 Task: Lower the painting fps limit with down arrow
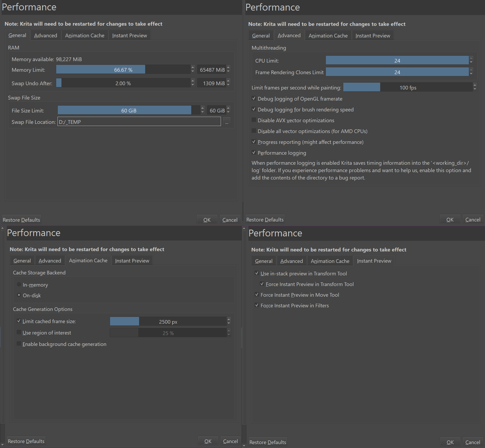[475, 89]
